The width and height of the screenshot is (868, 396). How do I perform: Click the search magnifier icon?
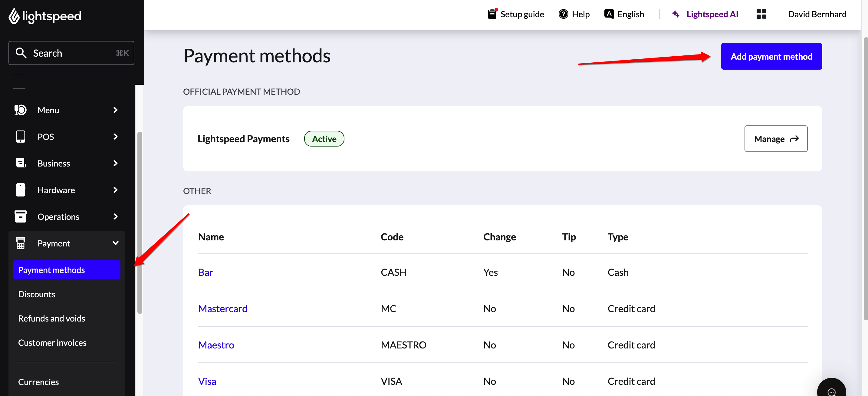(21, 53)
